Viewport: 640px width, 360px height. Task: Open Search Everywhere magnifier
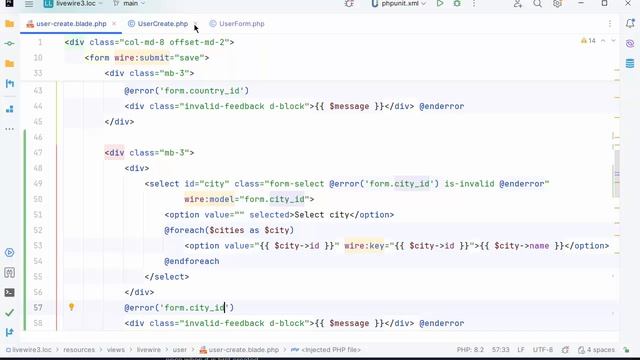click(538, 4)
